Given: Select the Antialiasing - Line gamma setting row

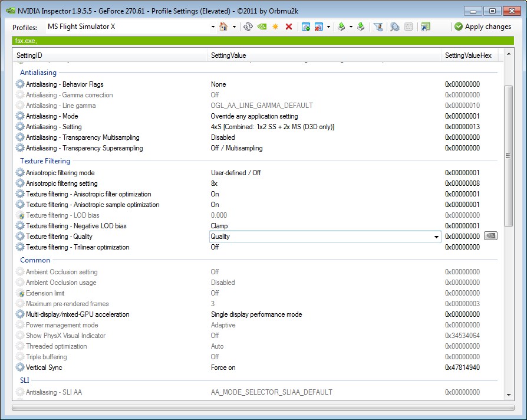Looking at the screenshot, I should pos(255,106).
